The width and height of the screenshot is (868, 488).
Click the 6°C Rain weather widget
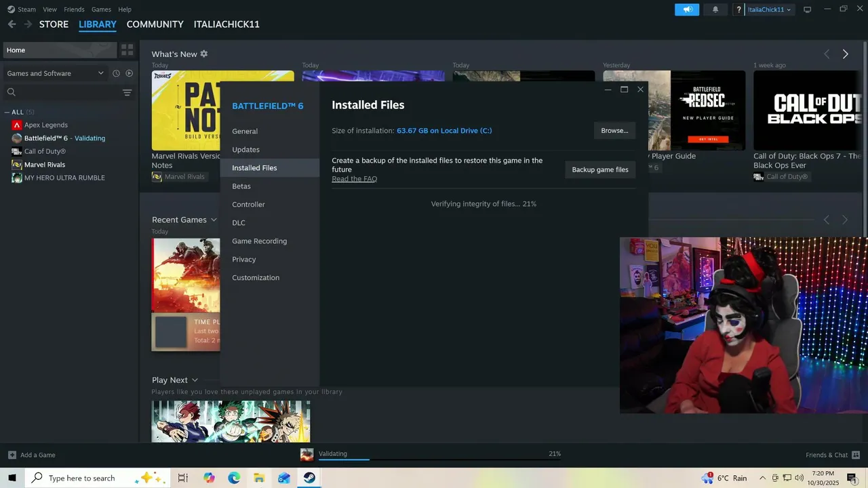725,478
